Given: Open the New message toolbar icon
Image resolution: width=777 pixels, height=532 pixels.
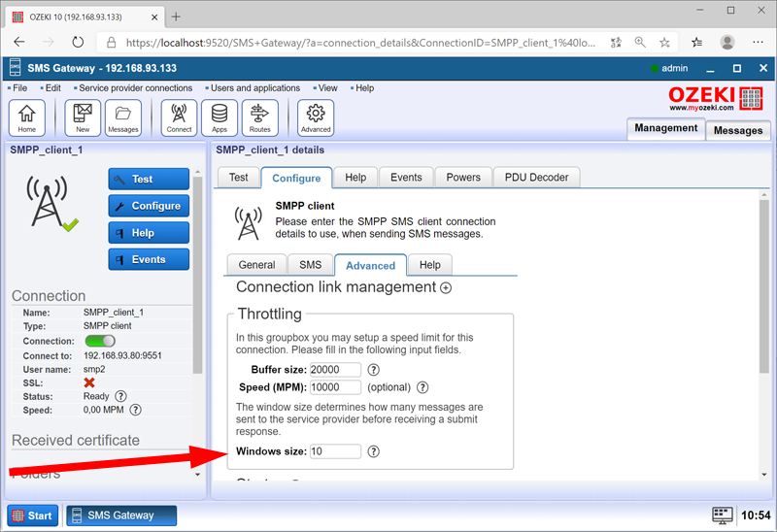Looking at the screenshot, I should pos(83,117).
